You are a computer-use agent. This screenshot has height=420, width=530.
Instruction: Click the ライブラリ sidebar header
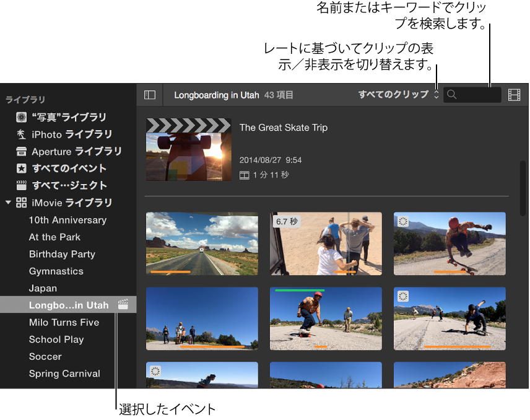25,99
